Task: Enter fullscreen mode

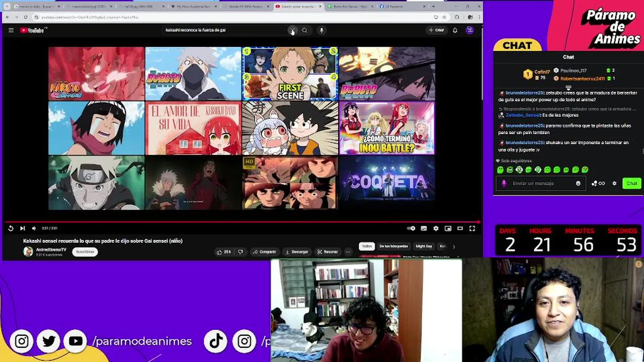Action: pos(472,228)
